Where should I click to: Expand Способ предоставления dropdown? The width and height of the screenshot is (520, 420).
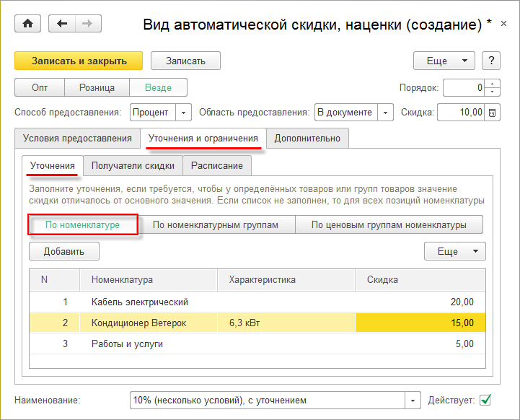tap(184, 113)
